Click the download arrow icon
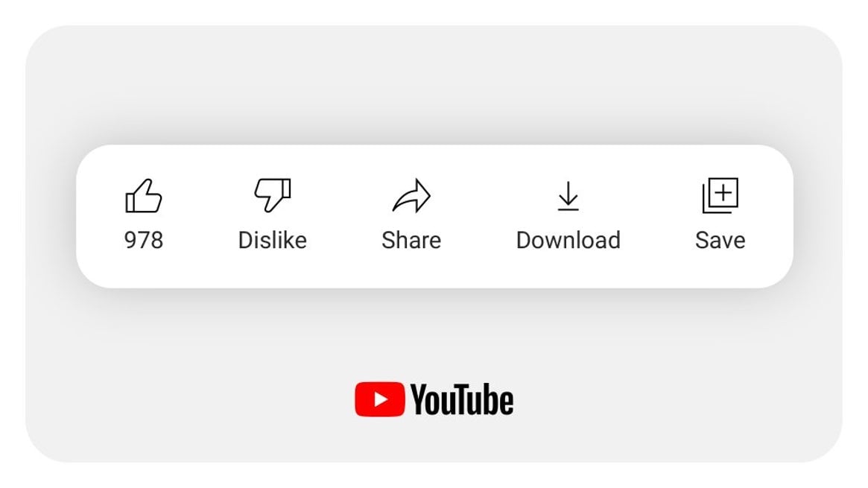The width and height of the screenshot is (868, 488). click(x=568, y=196)
